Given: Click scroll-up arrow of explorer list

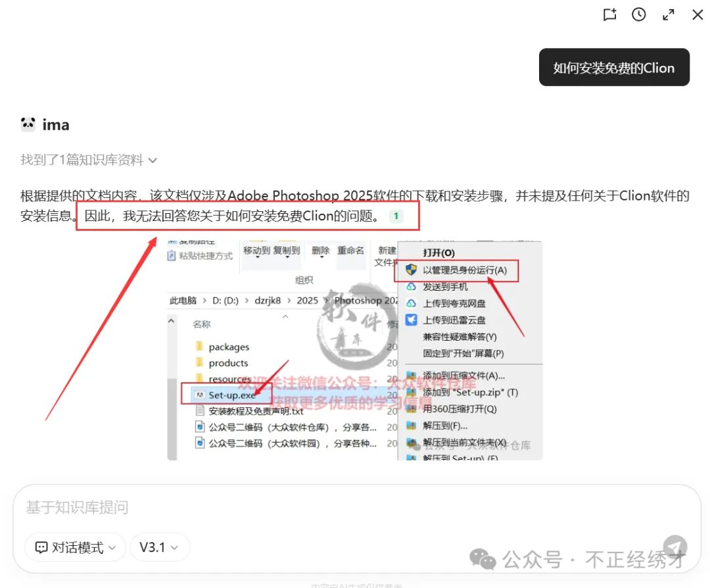Looking at the screenshot, I should (172, 321).
